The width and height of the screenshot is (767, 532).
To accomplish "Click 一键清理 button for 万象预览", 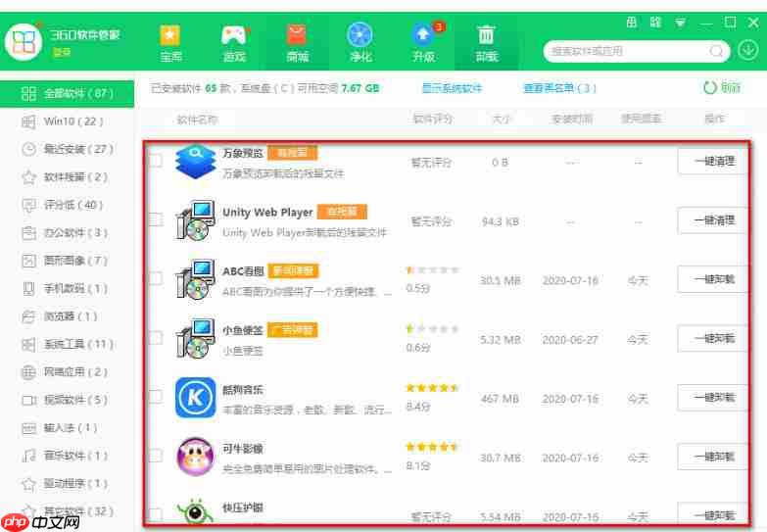I will tap(713, 161).
